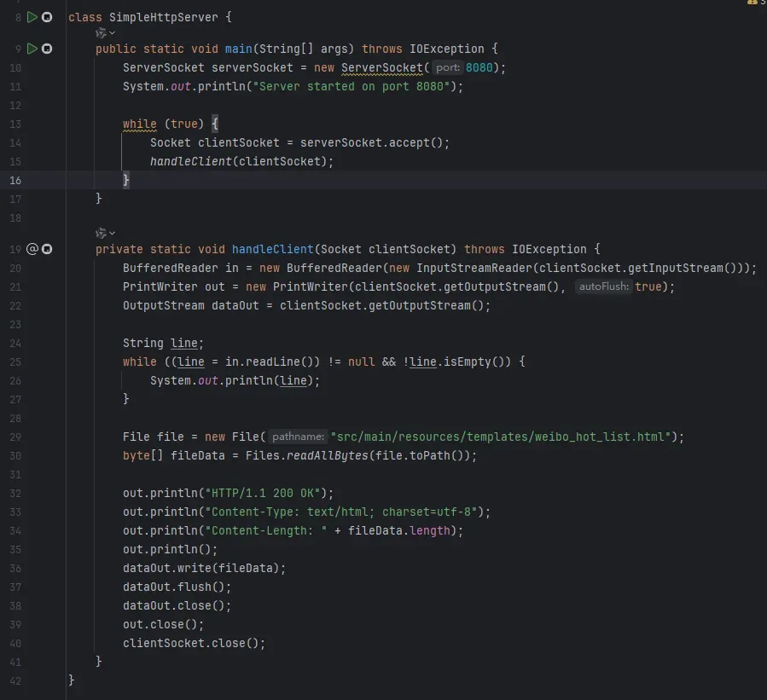Click the @ gutter icon beside handleClient
The image size is (767, 700).
[32, 249]
